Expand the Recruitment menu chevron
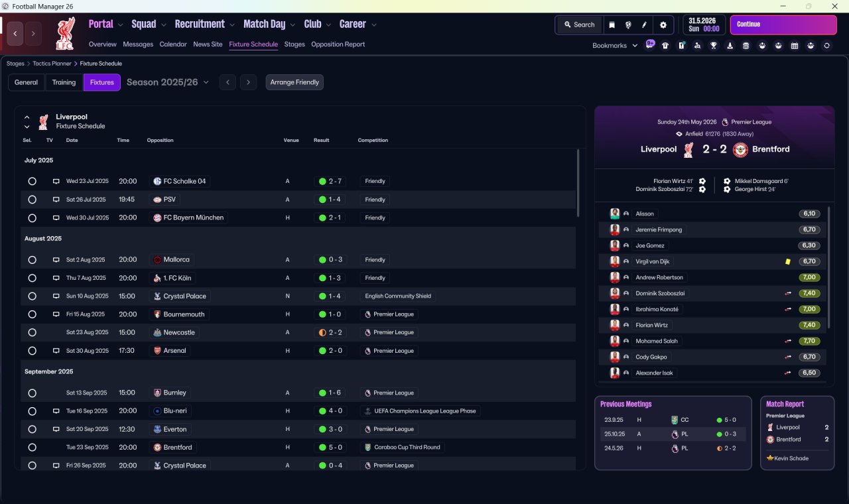849x504 pixels. [x=232, y=25]
